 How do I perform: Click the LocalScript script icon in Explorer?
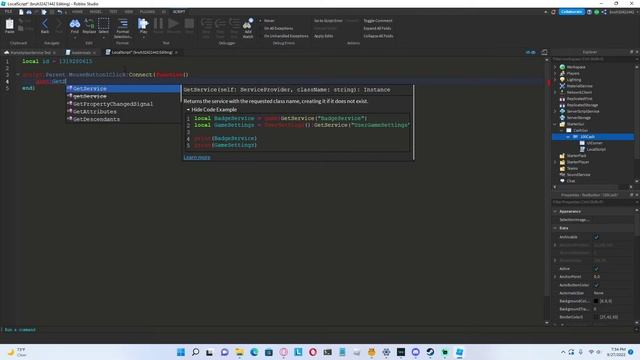[x=582, y=149]
